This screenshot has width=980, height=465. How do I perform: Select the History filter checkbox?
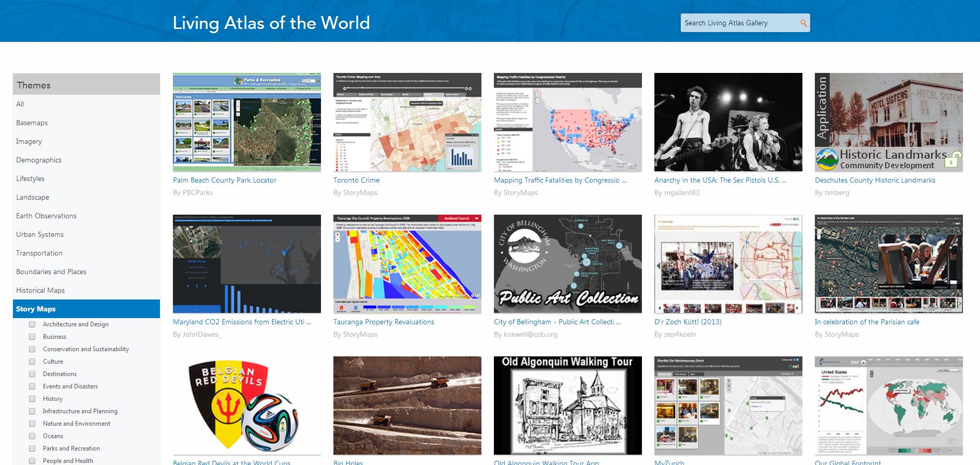tap(32, 399)
